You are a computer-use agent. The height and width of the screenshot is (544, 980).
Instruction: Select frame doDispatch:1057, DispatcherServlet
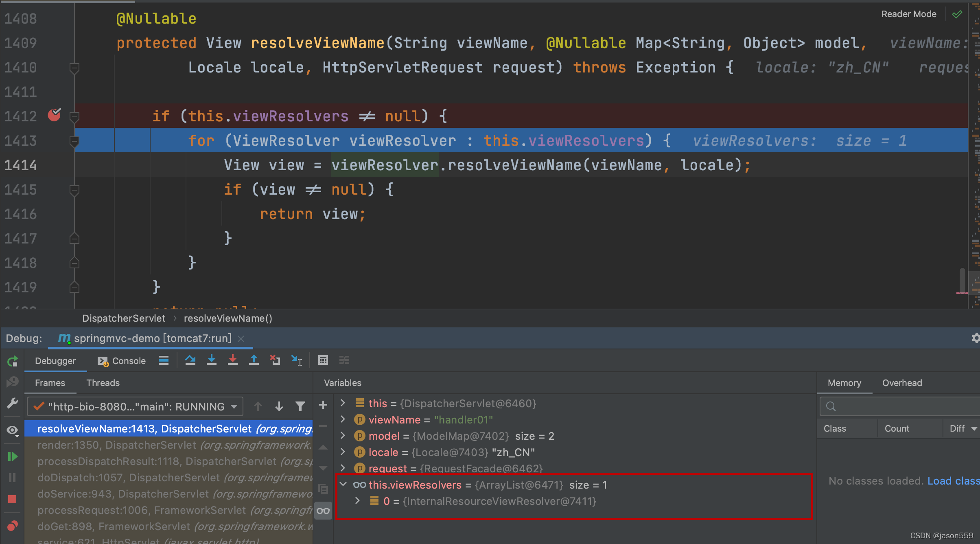pos(168,478)
